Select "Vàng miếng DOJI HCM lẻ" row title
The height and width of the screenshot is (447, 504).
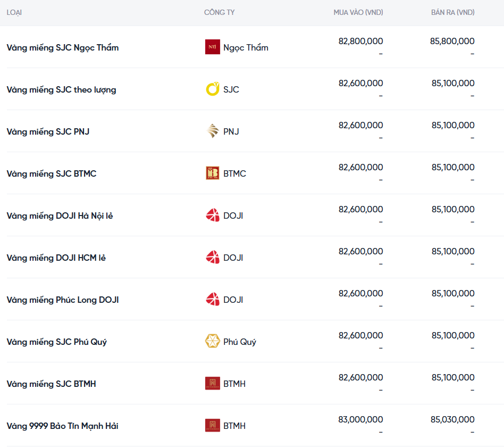click(x=56, y=258)
